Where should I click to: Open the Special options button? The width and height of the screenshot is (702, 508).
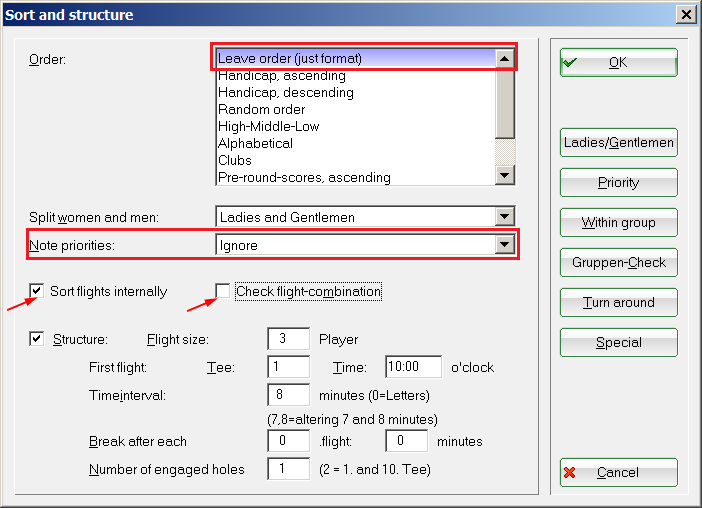click(x=618, y=342)
